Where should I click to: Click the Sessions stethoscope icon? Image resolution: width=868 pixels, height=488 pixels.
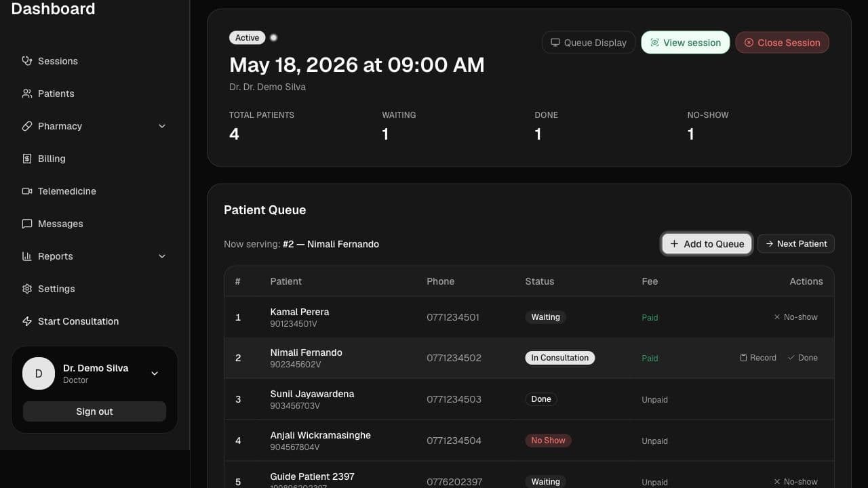click(x=27, y=61)
